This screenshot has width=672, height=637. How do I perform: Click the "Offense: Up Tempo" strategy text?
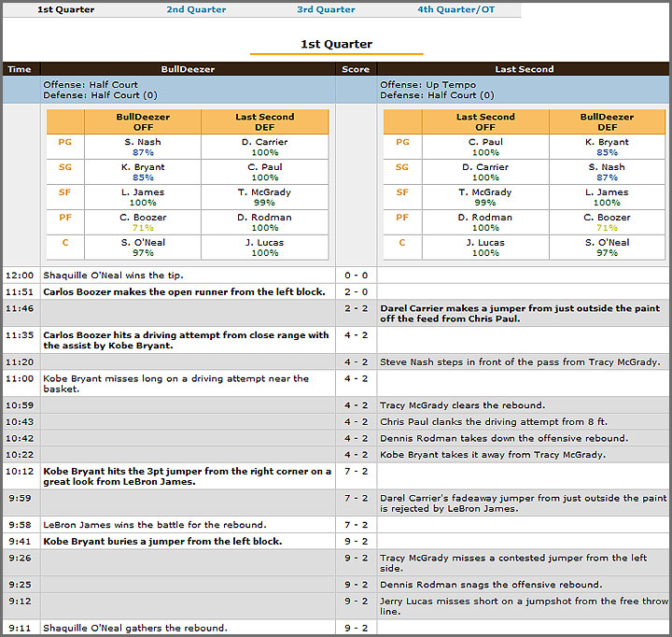427,85
